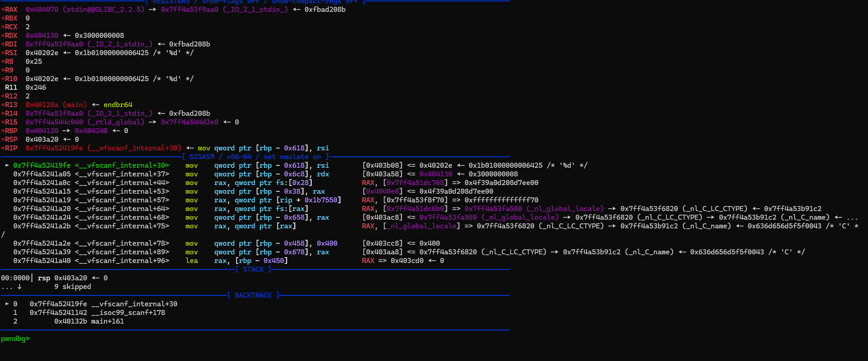The height and width of the screenshot is (361, 868).
Task: Select the R12 register label
Action: pos(11,96)
